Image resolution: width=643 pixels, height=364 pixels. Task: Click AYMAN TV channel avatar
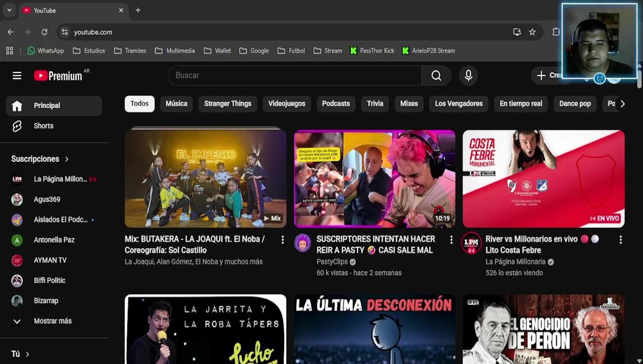[x=17, y=260]
